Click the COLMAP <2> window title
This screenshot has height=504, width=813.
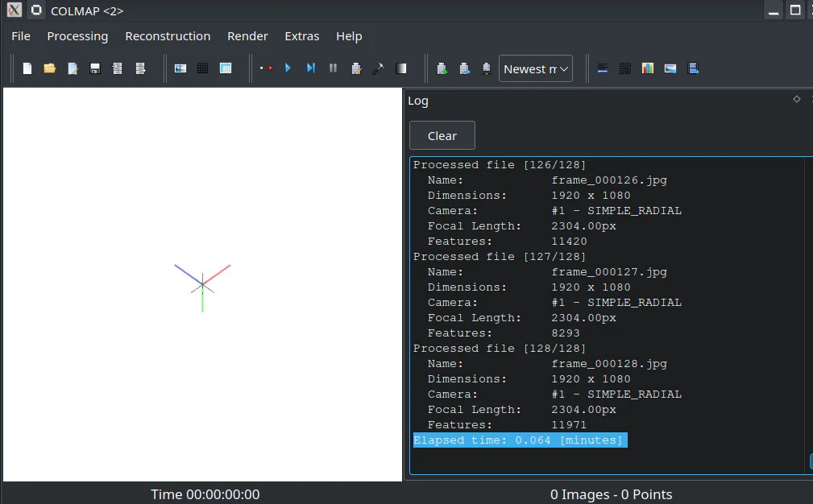pyautogui.click(x=87, y=11)
